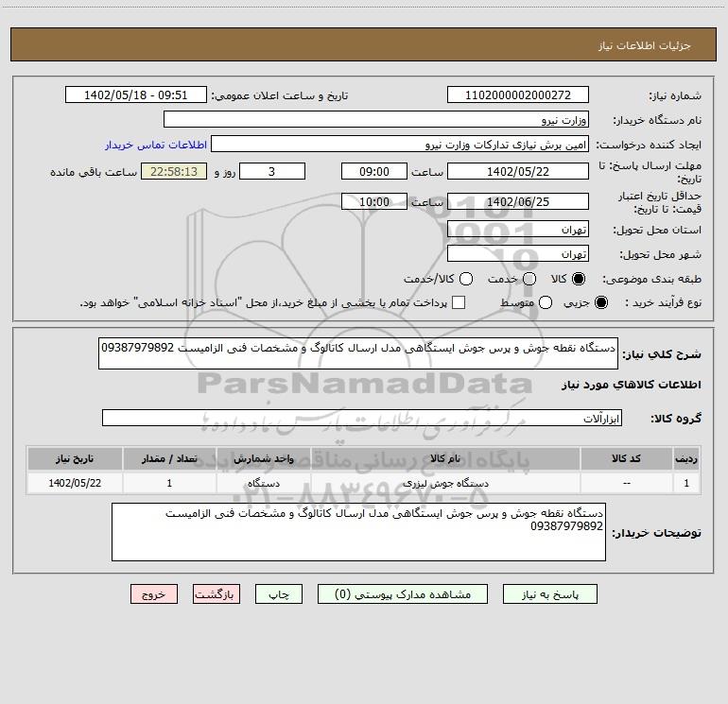The image size is (728, 704).
Task: Select the کالا/خدمت radio option
Action: click(466, 279)
